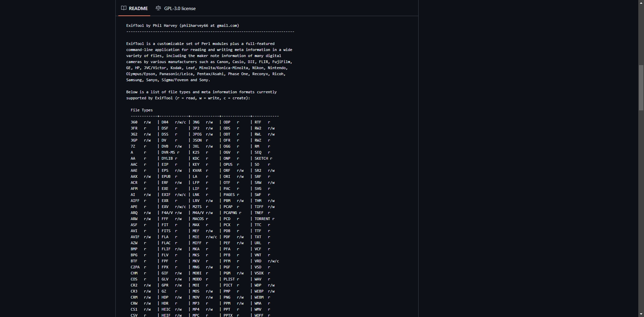This screenshot has width=644, height=317.
Task: Select the 'DYLIB' file type entry
Action: (167, 158)
